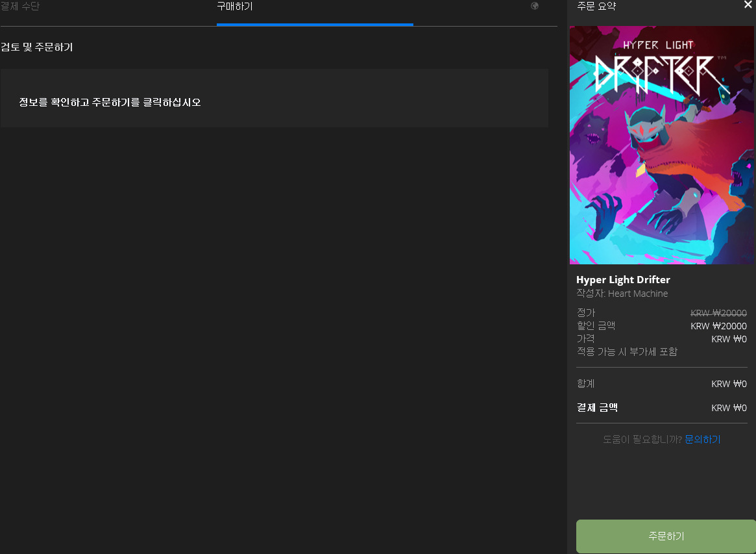Click the struck-through 정가 price KRW ₩20000

click(x=718, y=313)
